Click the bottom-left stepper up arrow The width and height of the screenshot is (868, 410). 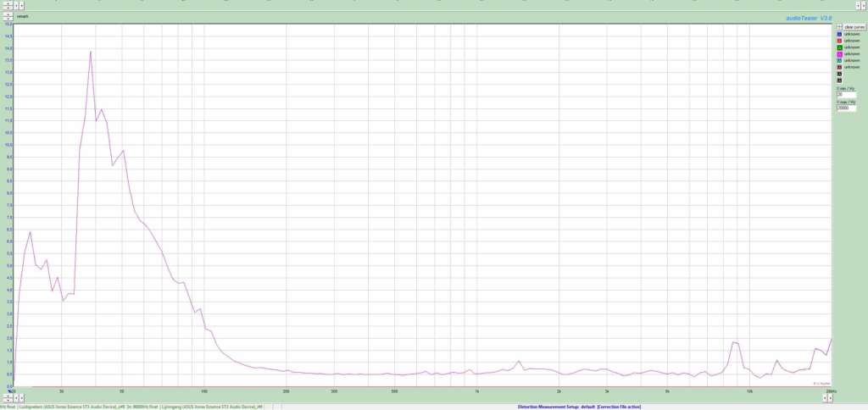pyautogui.click(x=8, y=396)
